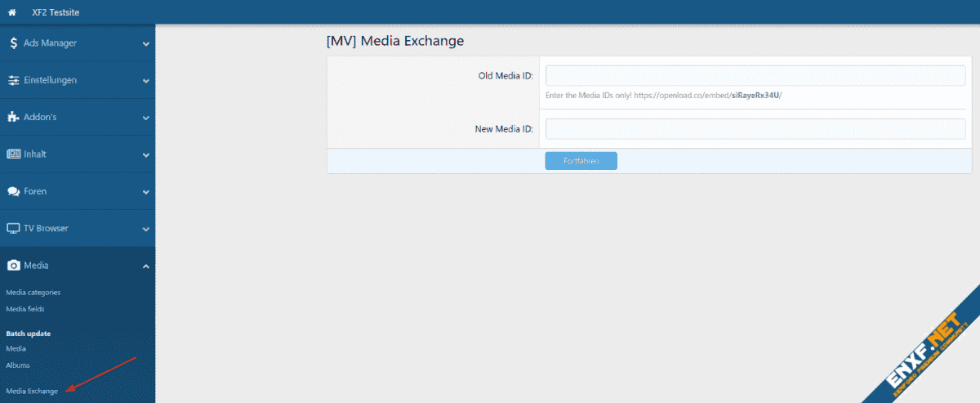Expand the Ads Manager section chevron
Image resolution: width=980 pixels, height=403 pixels.
pyautogui.click(x=145, y=44)
